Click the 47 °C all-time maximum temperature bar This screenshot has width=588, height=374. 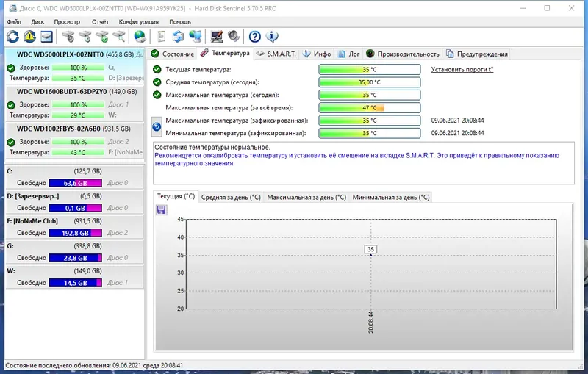[370, 107]
